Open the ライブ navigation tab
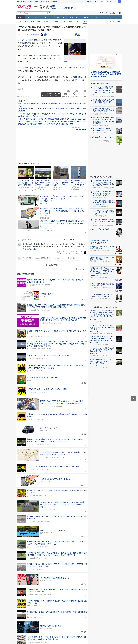The image size is (138, 644). click(x=37, y=17)
